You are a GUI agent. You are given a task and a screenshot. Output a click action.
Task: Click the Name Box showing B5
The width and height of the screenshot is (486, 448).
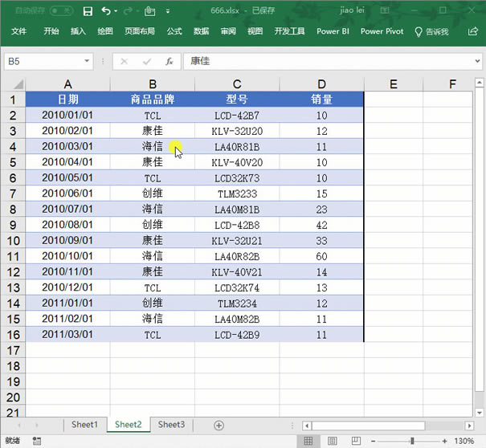(x=43, y=61)
